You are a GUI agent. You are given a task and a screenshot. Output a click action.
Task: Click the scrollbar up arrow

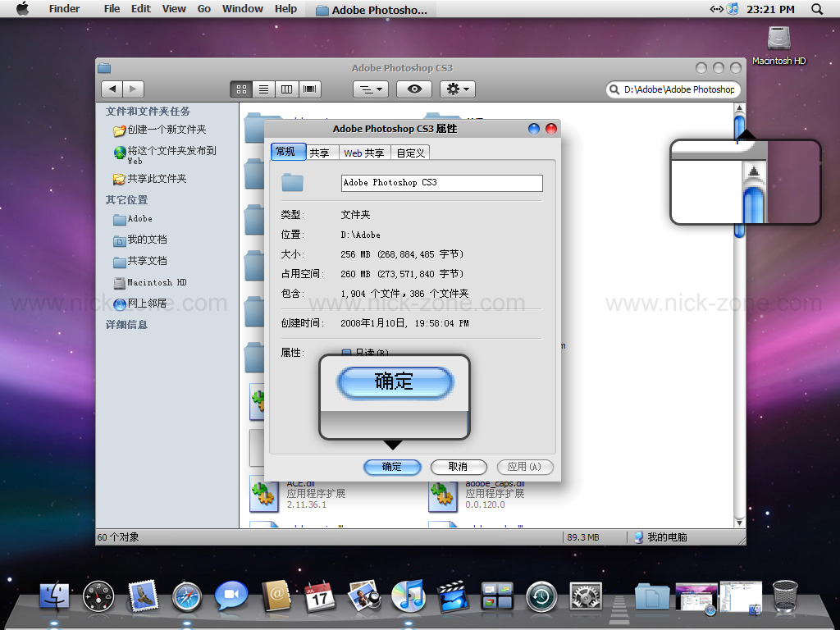pos(739,108)
